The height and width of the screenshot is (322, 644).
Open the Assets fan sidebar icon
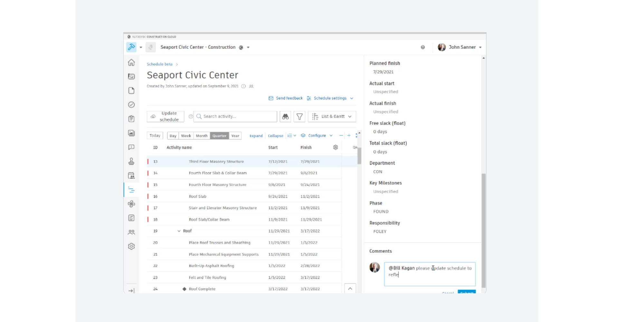point(131,204)
